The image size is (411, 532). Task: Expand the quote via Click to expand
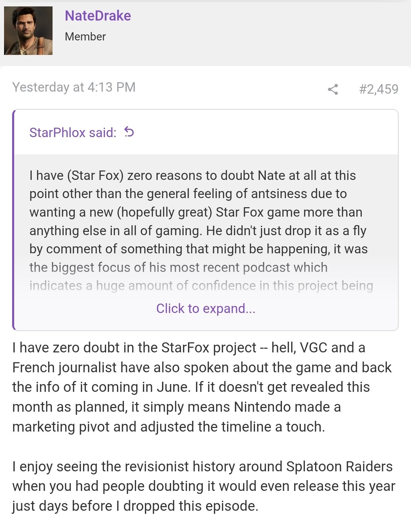(x=205, y=308)
